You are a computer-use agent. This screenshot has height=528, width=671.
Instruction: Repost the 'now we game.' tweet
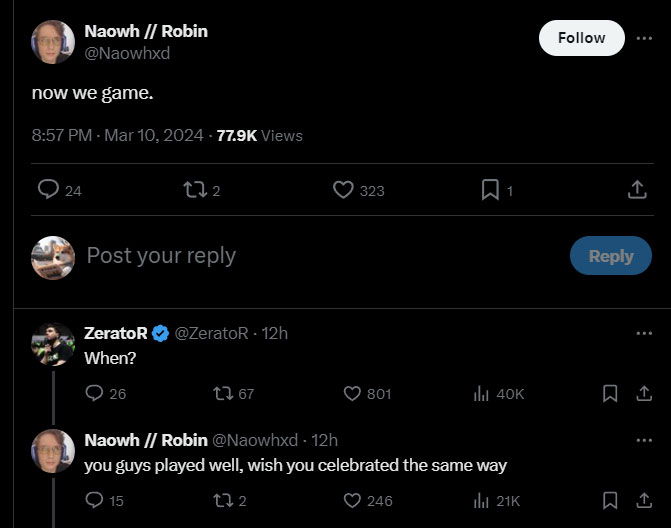pos(195,189)
